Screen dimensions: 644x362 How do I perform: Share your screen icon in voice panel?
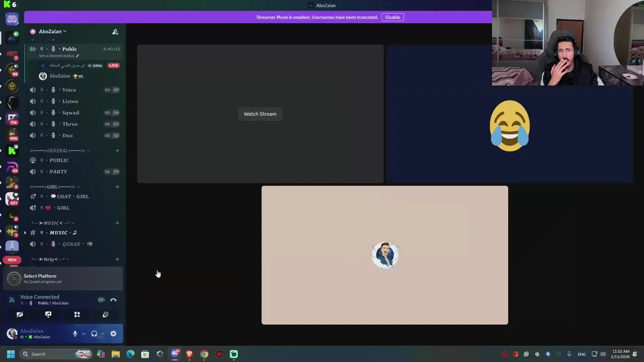(48, 315)
